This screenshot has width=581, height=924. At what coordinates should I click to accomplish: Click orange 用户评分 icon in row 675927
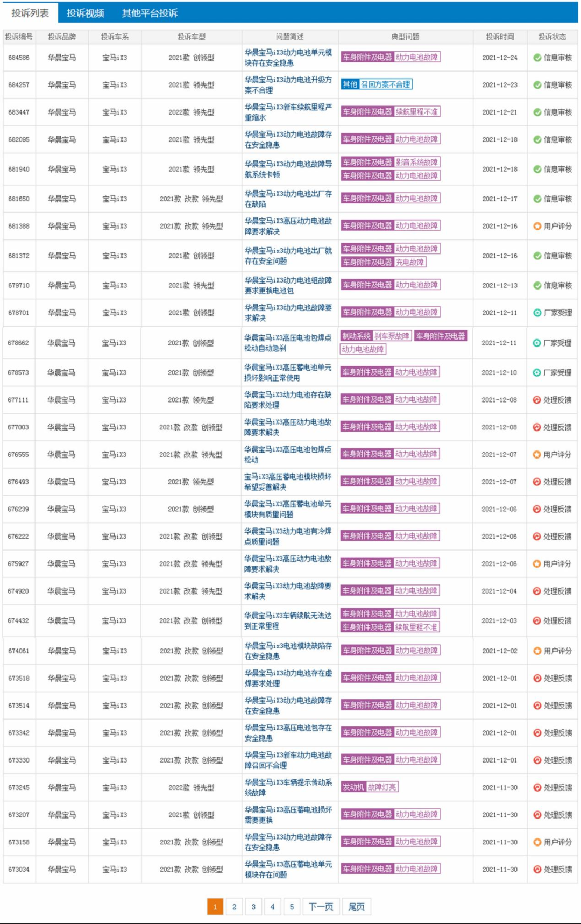click(536, 564)
